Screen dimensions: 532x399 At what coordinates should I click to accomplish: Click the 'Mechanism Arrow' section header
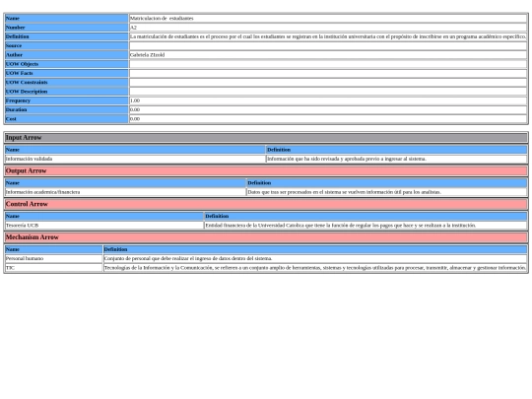266,237
